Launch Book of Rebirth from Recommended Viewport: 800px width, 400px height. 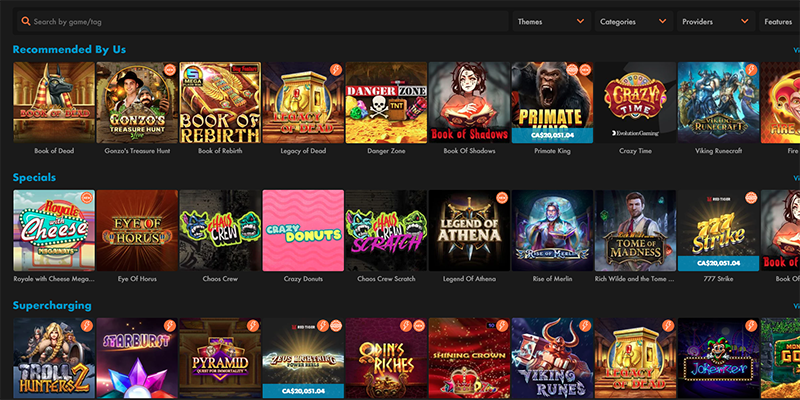coord(220,103)
